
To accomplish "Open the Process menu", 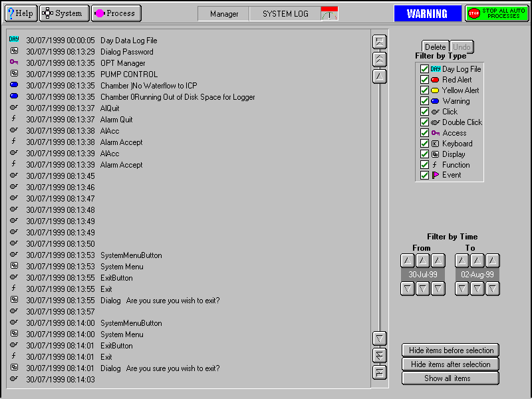I will [x=116, y=13].
